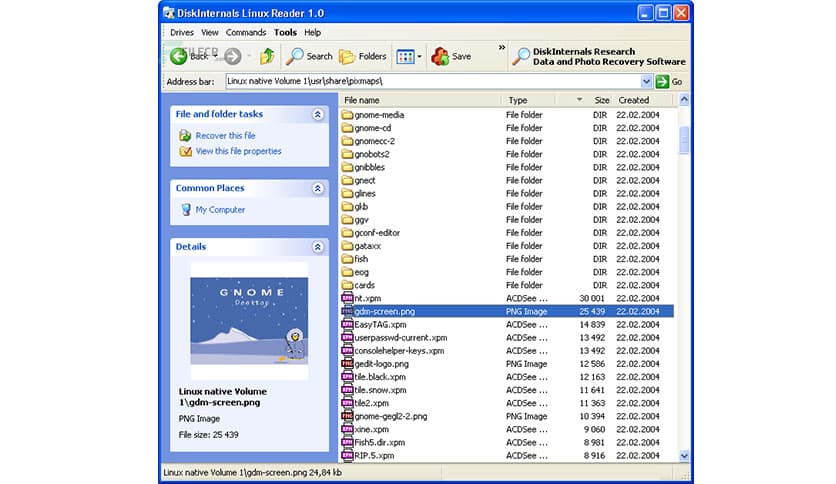
Task: Click into the address bar path field
Action: [x=432, y=82]
